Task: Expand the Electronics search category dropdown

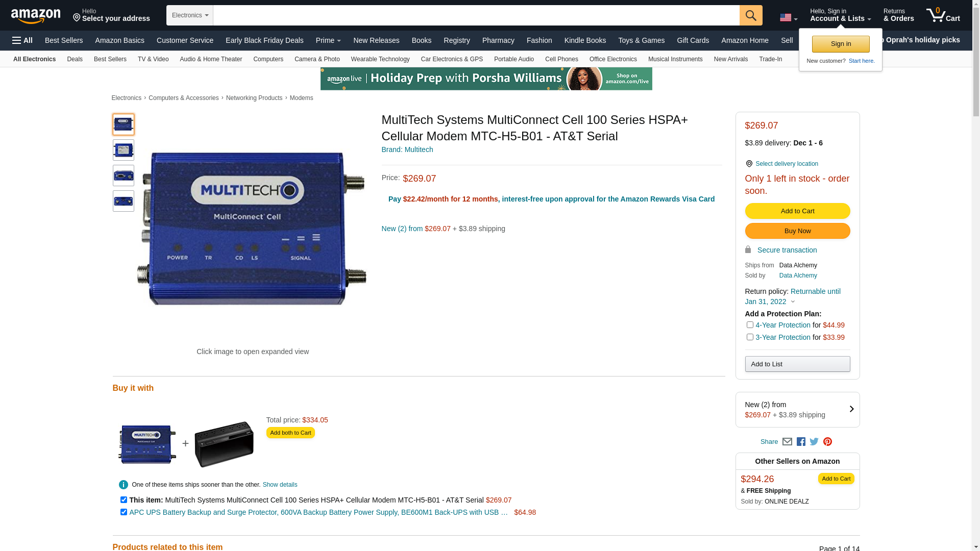Action: tap(190, 15)
